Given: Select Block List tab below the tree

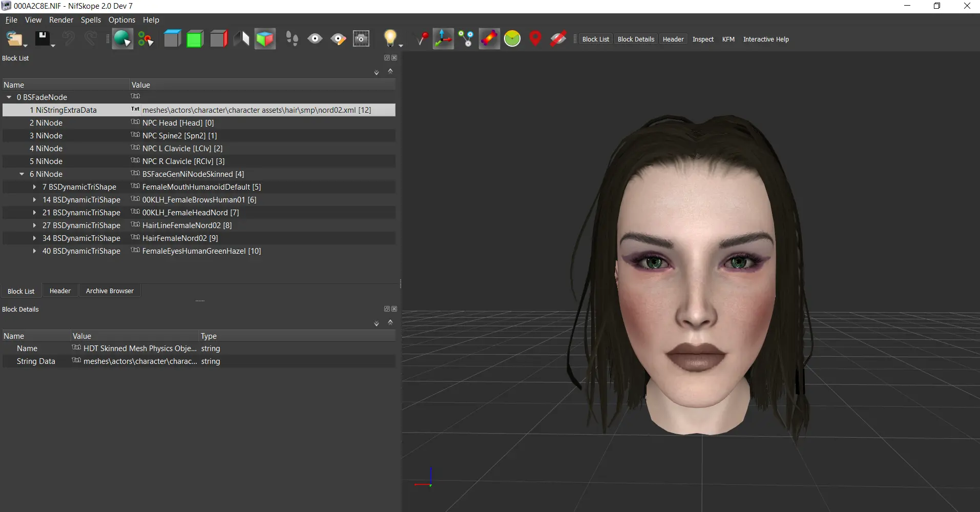Looking at the screenshot, I should (x=21, y=291).
